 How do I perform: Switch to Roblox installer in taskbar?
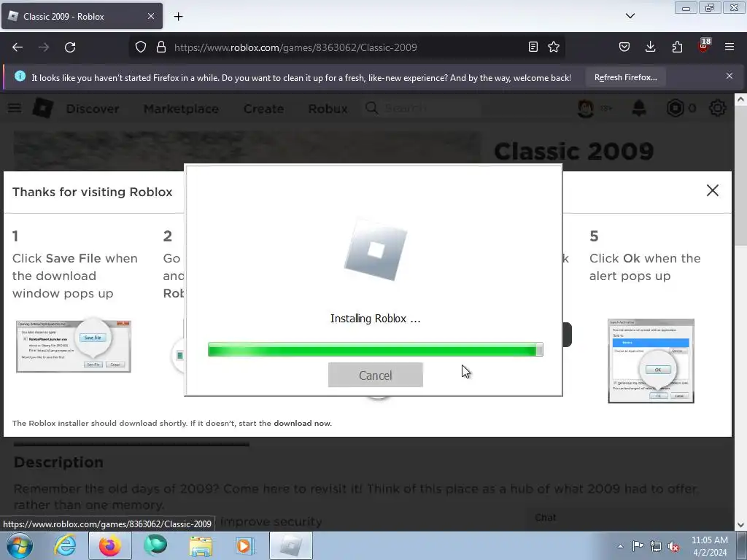pyautogui.click(x=291, y=545)
